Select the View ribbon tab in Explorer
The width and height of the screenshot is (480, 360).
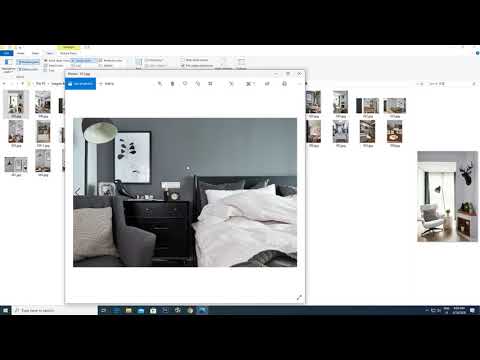tap(50, 53)
